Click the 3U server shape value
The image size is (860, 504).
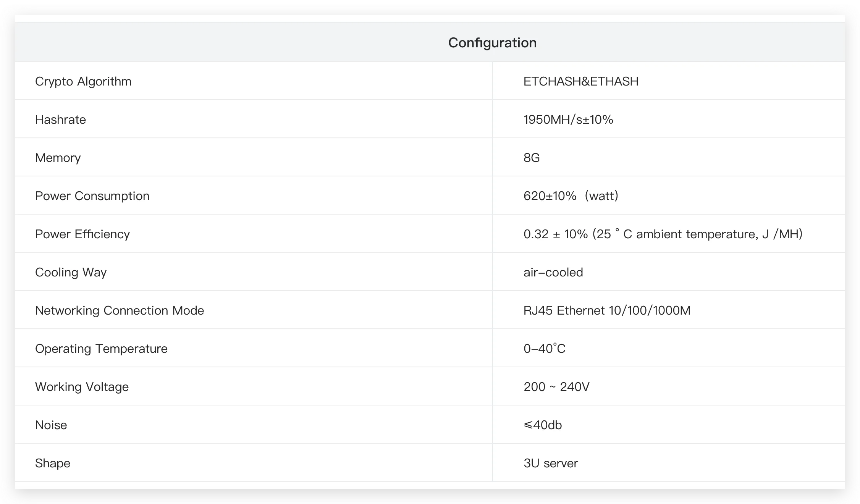551,463
